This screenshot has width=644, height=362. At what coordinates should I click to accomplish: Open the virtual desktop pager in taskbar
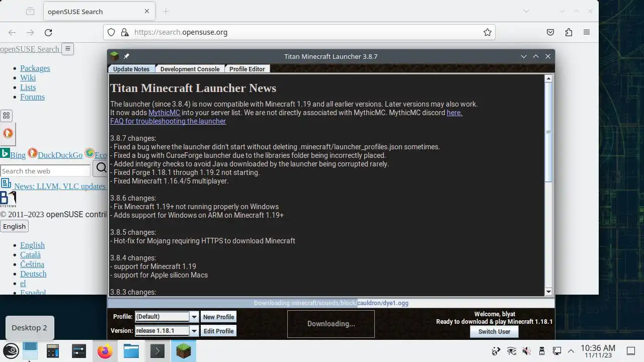[x=30, y=350]
